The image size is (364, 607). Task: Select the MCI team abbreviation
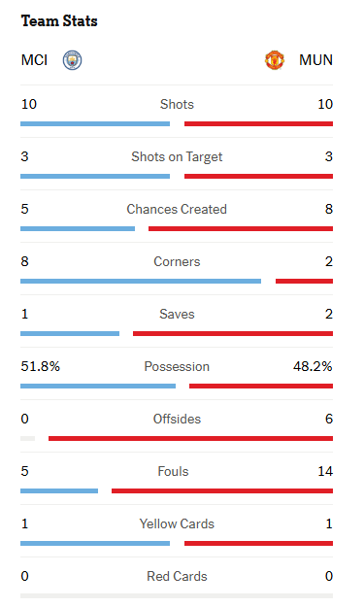[34, 60]
